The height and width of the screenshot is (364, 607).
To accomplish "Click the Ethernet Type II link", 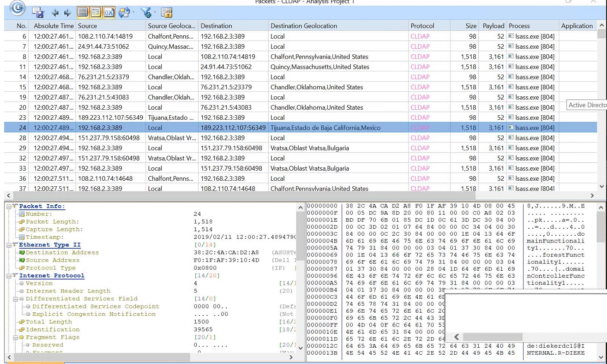I will [x=50, y=245].
